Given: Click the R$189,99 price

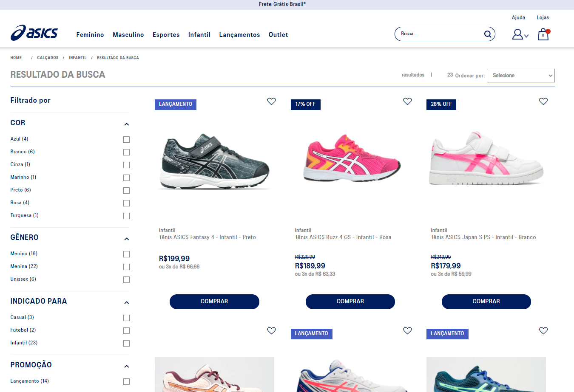Looking at the screenshot, I should pyautogui.click(x=310, y=266).
